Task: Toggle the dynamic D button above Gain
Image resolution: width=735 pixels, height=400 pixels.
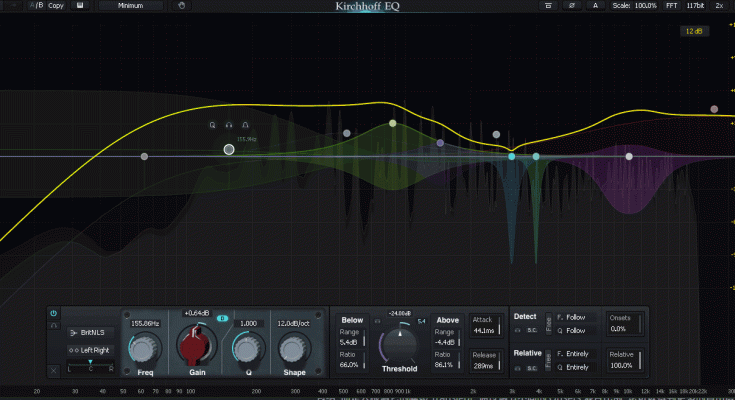Action: [222, 320]
